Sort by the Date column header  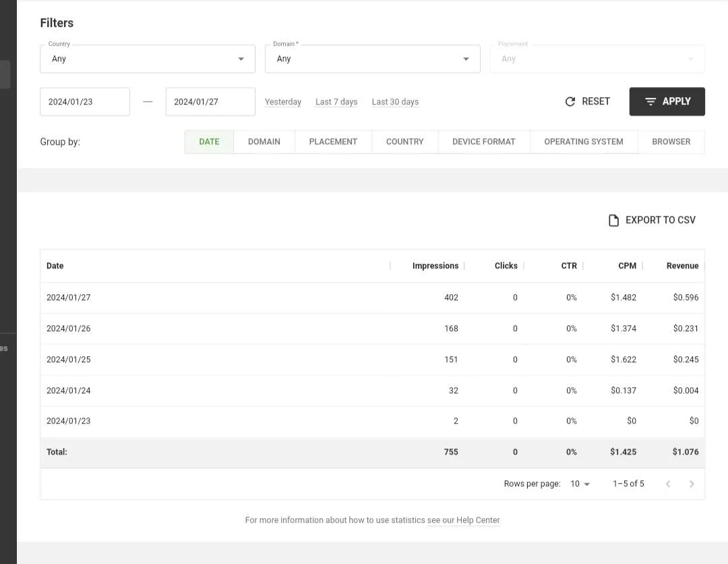coord(55,266)
